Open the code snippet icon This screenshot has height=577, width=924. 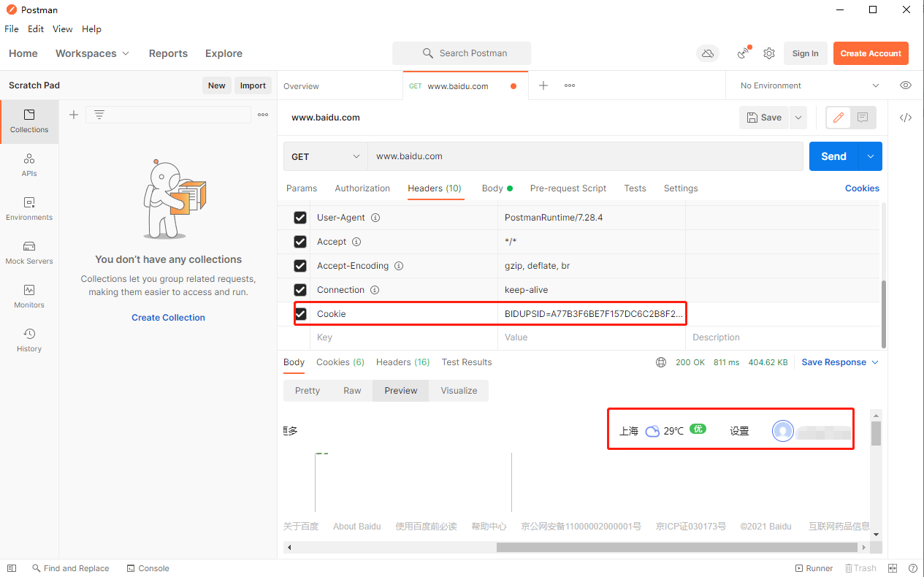pos(906,118)
